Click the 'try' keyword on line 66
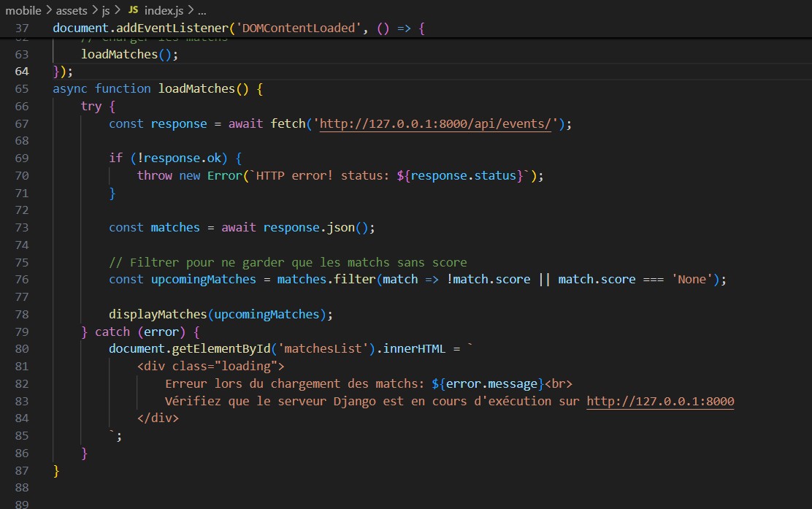The image size is (812, 509). pos(91,106)
